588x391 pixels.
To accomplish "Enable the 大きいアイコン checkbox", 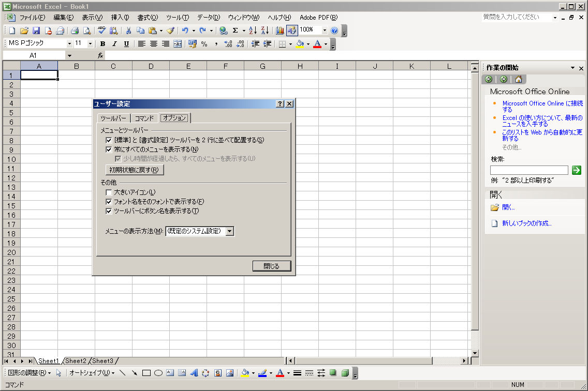I will point(109,192).
